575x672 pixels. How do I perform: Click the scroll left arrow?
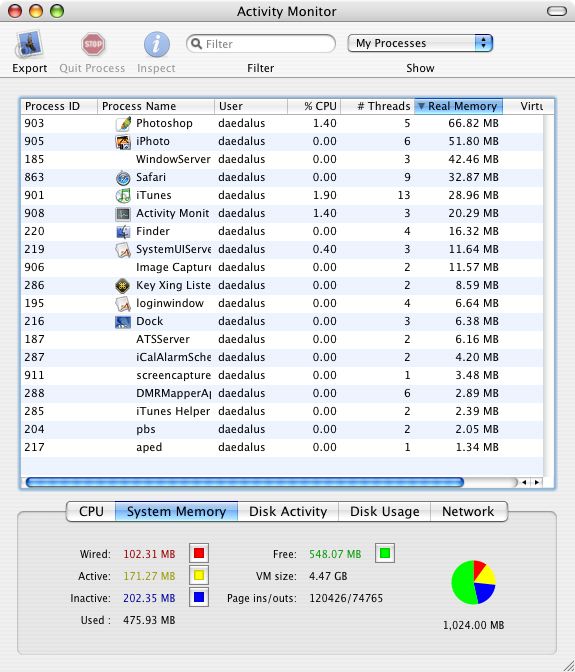[524, 482]
